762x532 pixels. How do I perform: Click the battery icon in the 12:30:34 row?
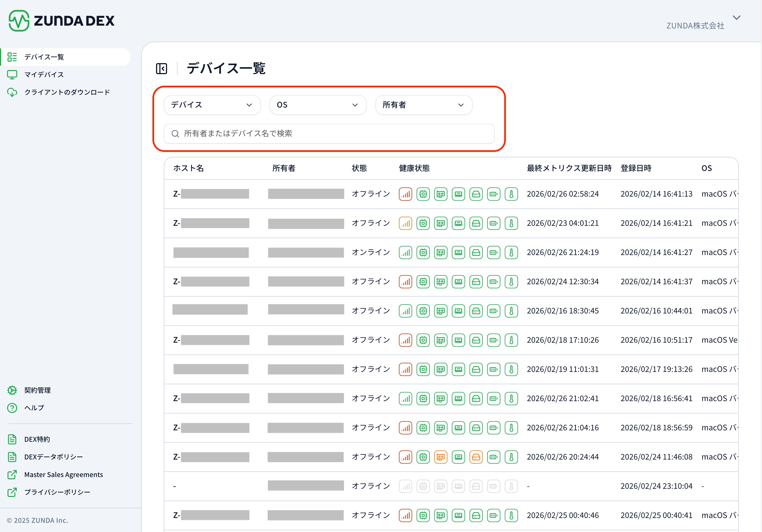coord(493,282)
